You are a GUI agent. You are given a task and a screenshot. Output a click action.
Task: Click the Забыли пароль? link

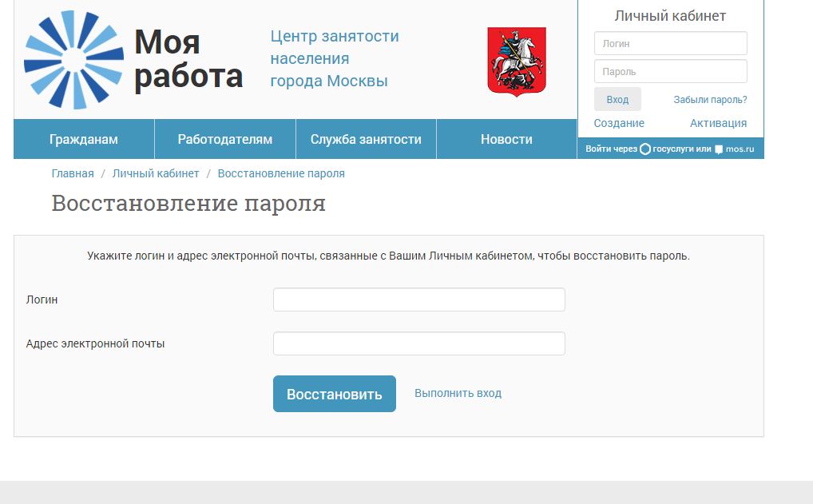[x=710, y=100]
